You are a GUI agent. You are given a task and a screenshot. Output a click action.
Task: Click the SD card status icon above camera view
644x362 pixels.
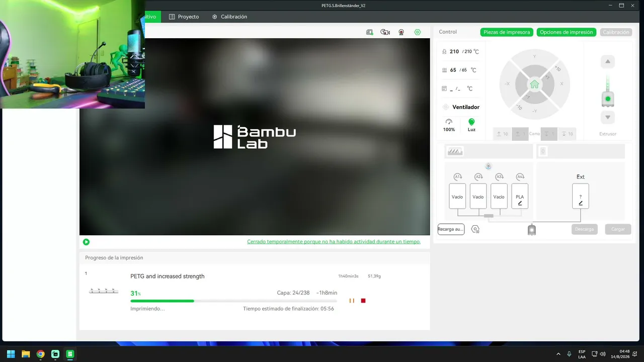(370, 32)
